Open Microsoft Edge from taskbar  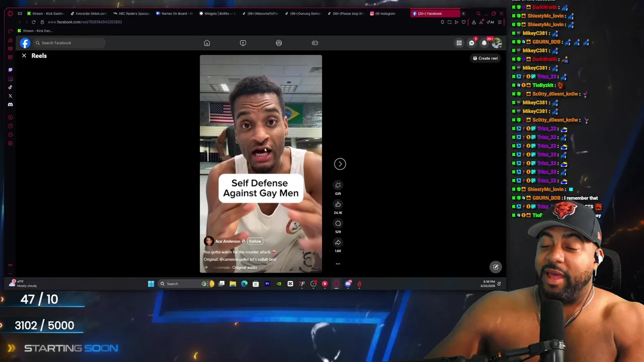point(244,284)
